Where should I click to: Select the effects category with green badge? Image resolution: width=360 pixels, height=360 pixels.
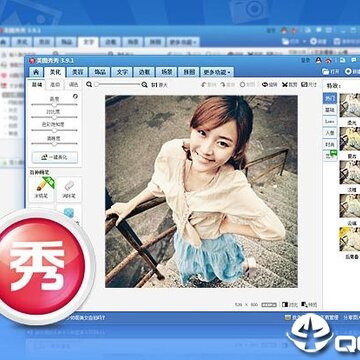[330, 156]
